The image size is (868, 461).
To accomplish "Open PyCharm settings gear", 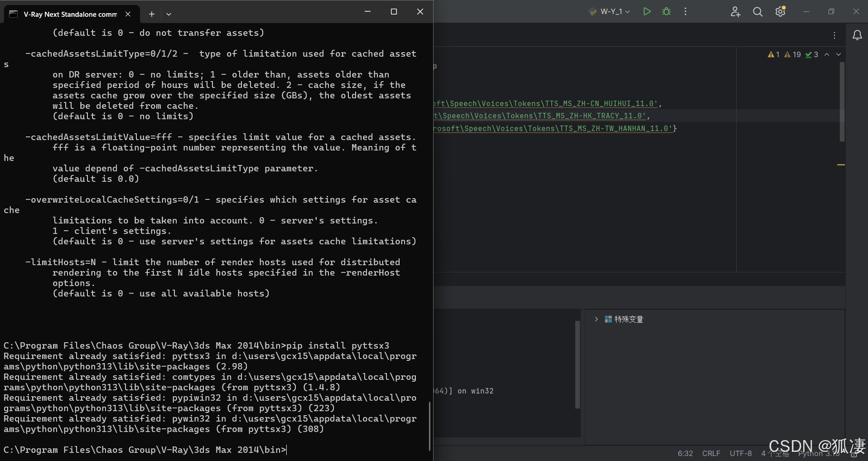I will [781, 11].
